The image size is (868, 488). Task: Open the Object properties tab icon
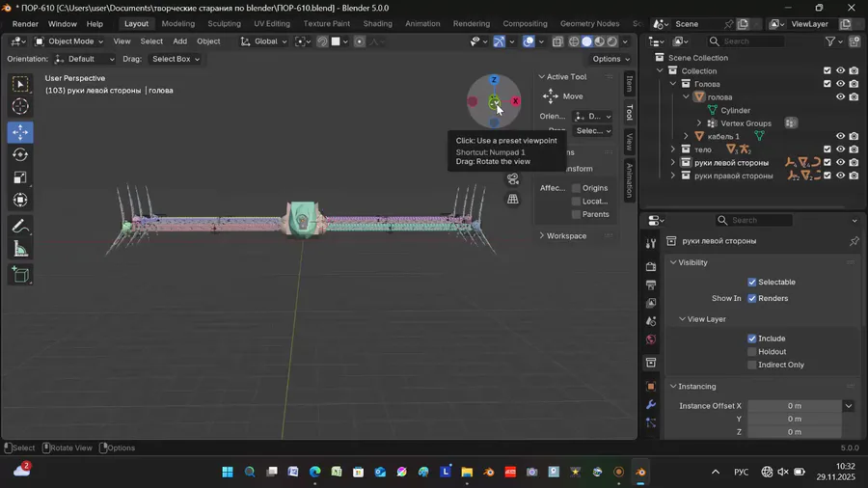[x=651, y=386]
